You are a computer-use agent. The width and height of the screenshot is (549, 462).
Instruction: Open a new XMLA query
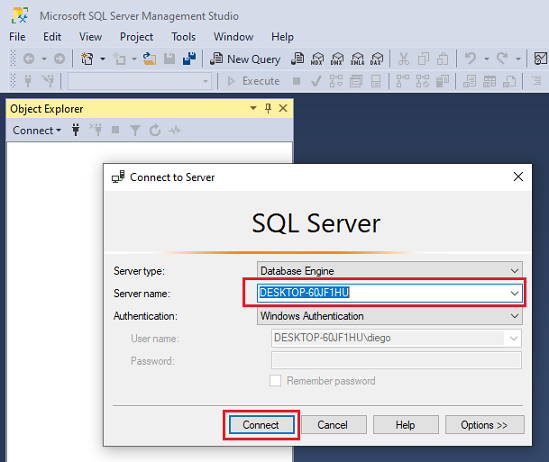[x=357, y=59]
